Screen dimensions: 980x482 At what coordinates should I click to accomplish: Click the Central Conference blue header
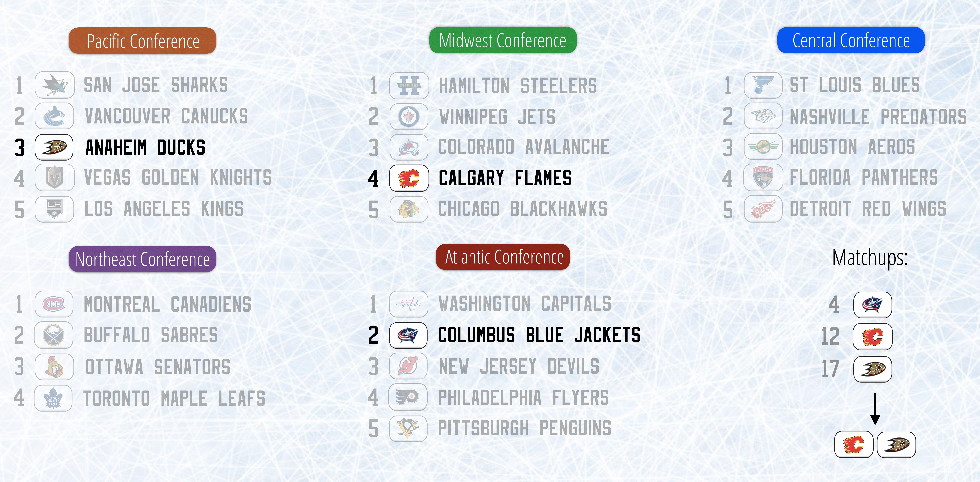point(851,40)
